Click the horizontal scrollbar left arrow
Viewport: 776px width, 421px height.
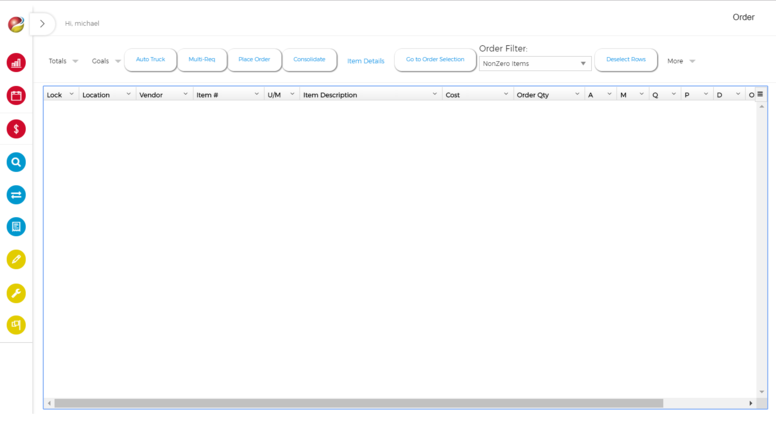click(x=49, y=403)
